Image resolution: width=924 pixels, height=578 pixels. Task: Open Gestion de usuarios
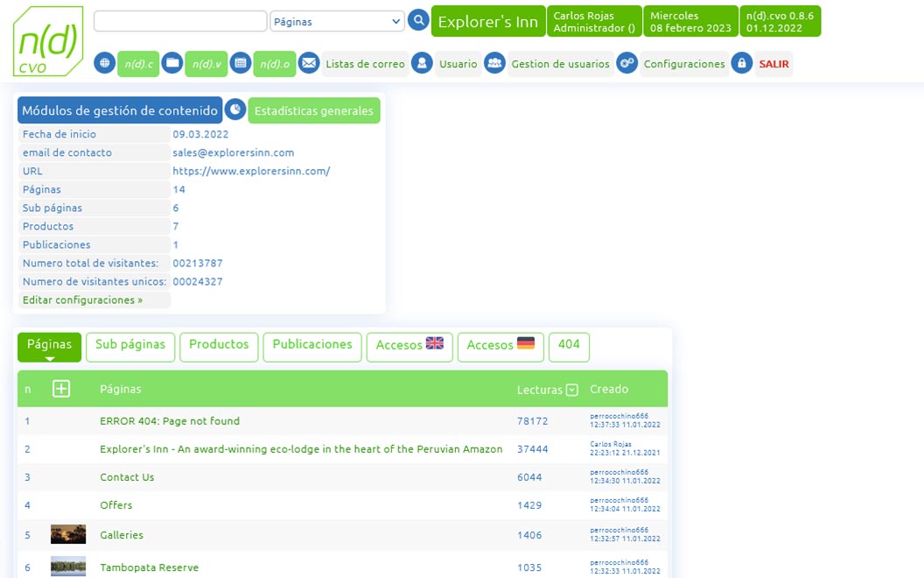pyautogui.click(x=560, y=64)
